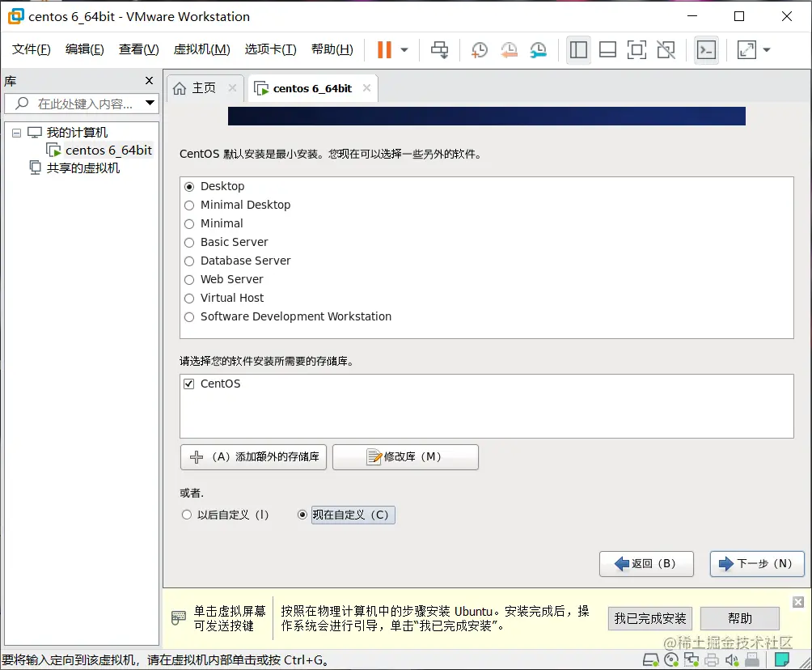Click the 下一步 (N) next button
The height and width of the screenshot is (670, 812).
(x=757, y=564)
